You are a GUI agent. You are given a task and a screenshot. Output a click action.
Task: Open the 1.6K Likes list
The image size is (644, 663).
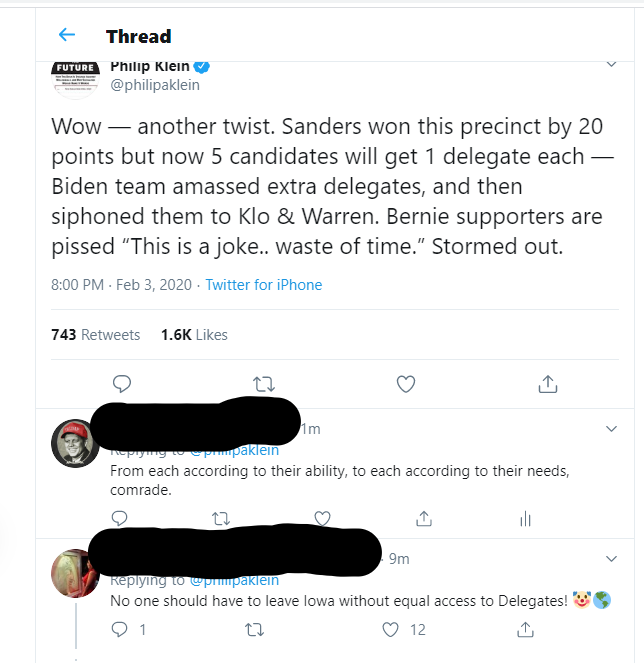194,335
